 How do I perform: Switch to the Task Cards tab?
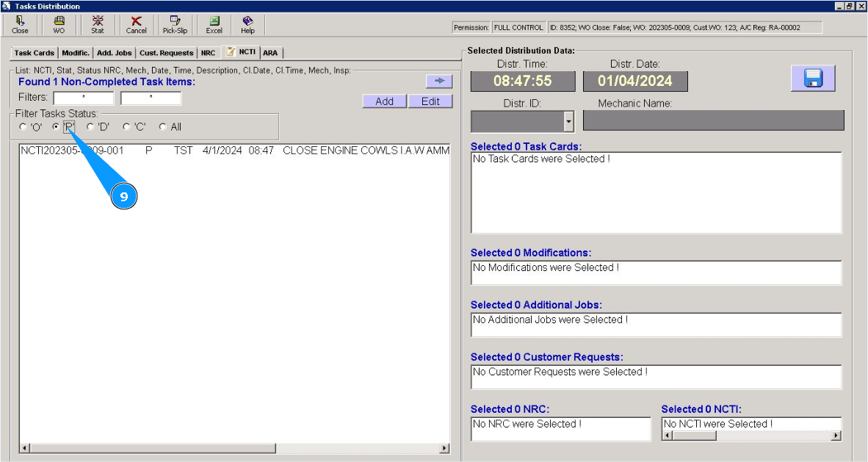click(x=34, y=53)
